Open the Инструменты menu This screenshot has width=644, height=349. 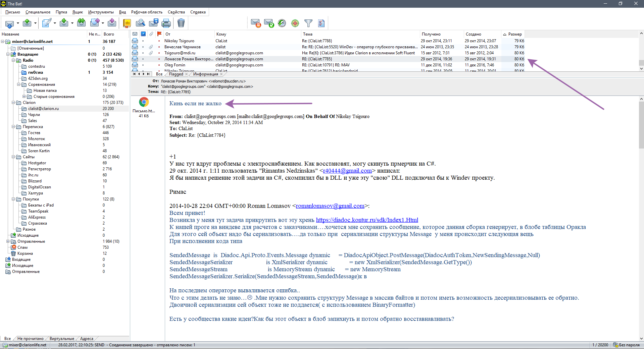click(101, 12)
